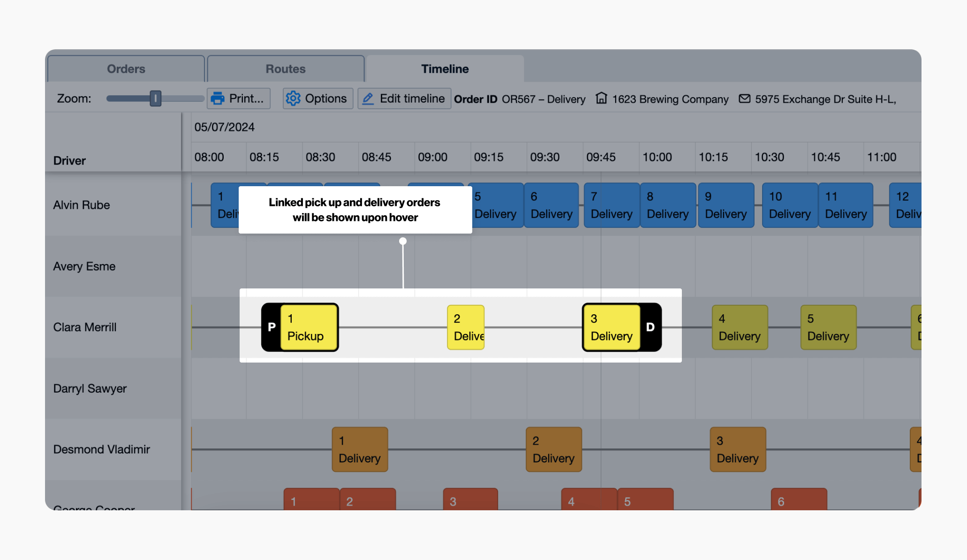Click Desmond Vladimir's Delivery block 2

coord(553,449)
